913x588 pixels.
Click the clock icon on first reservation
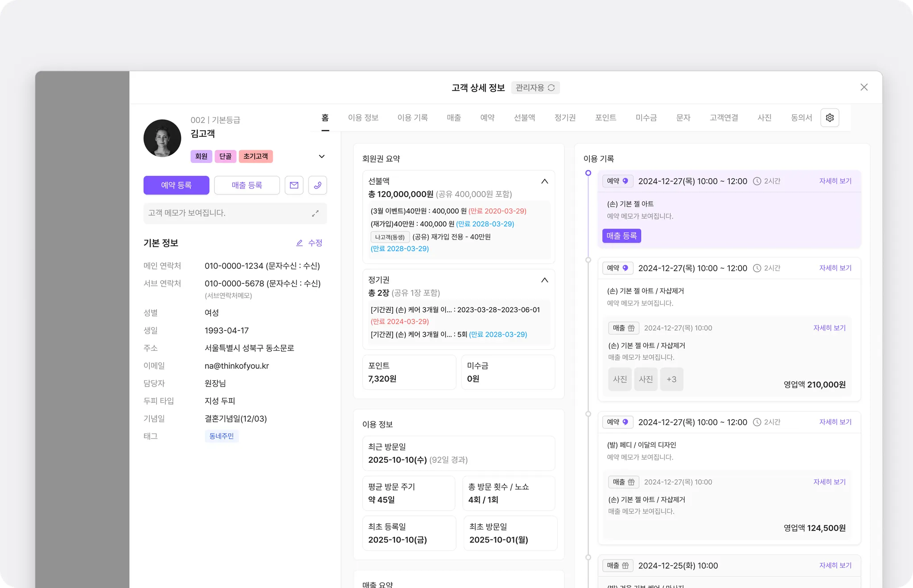[757, 181]
